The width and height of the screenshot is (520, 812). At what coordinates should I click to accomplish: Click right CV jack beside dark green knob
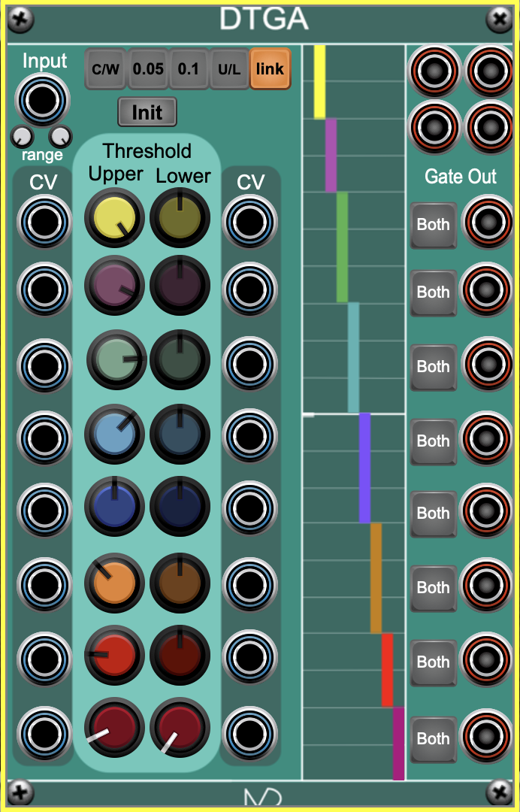tap(250, 364)
